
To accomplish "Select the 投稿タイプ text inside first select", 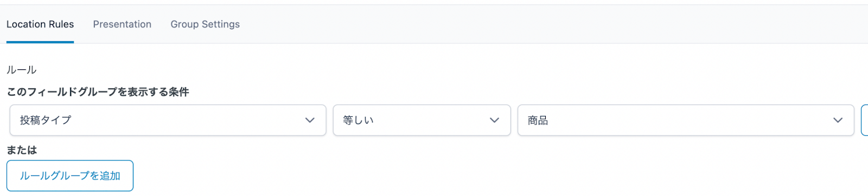I will click(x=46, y=120).
